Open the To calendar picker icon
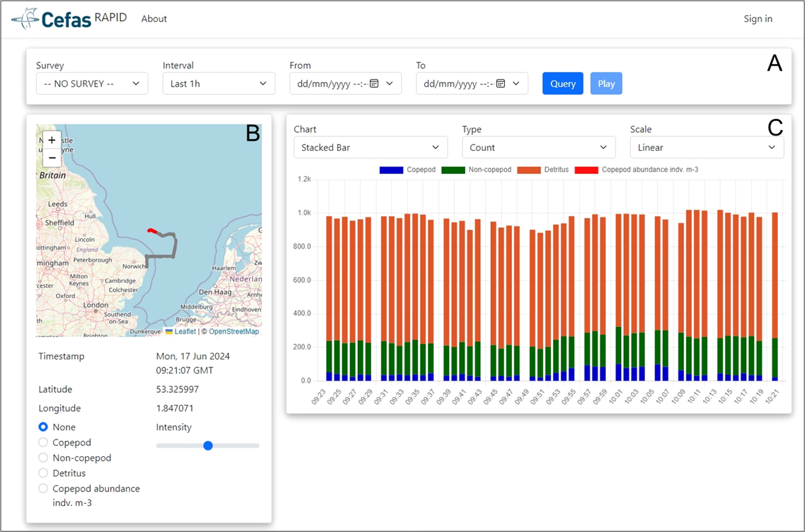The image size is (805, 532). point(500,83)
